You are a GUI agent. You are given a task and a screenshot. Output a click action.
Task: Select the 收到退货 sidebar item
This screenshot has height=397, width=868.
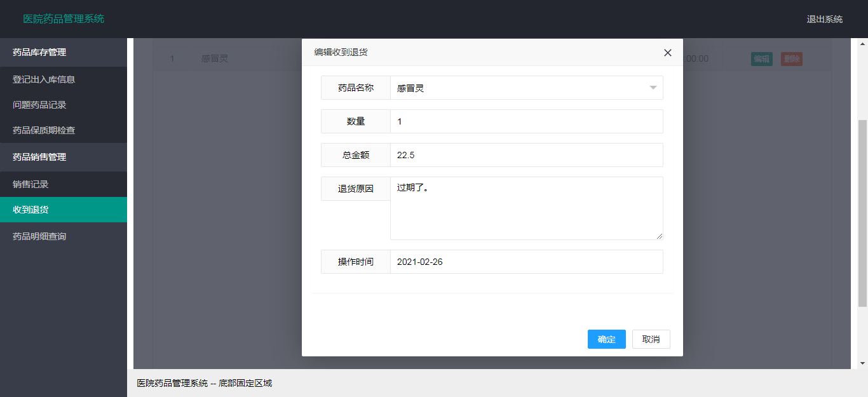[x=64, y=210]
